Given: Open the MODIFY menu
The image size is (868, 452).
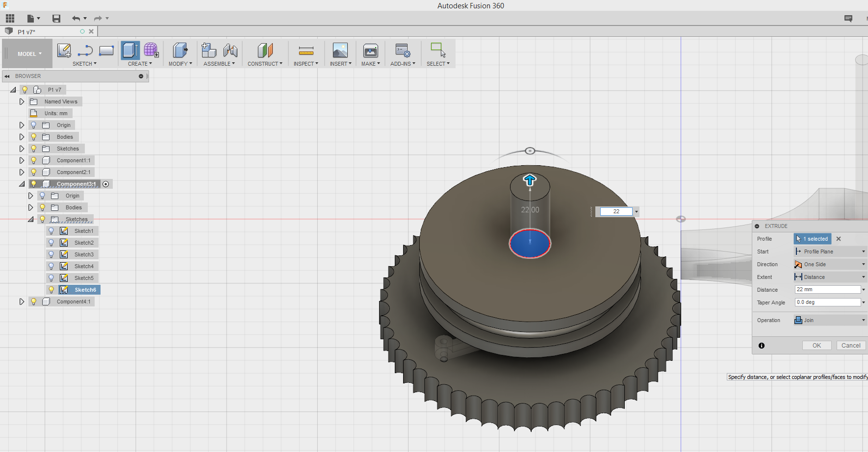Looking at the screenshot, I should 180,64.
